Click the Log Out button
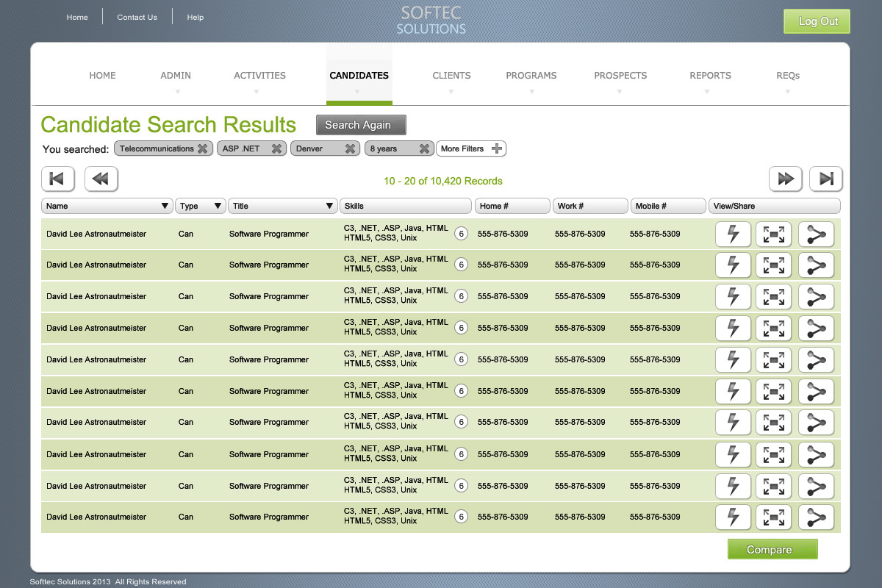882x588 pixels. tap(817, 21)
